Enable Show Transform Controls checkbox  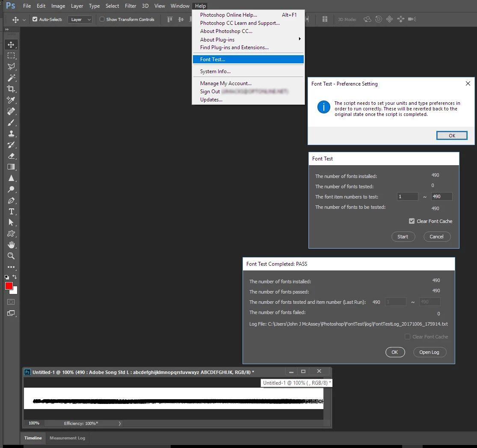click(x=102, y=19)
